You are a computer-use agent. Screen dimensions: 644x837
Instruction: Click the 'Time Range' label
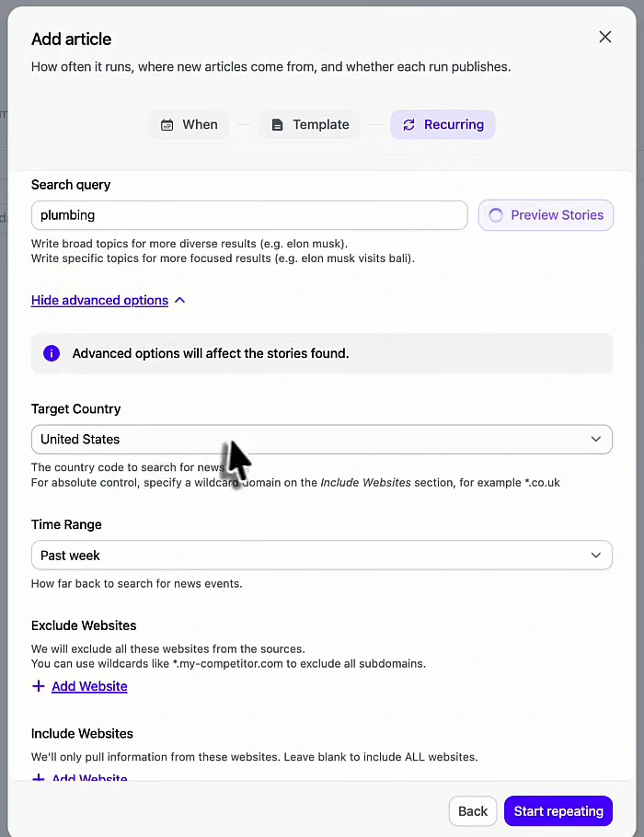tap(66, 524)
